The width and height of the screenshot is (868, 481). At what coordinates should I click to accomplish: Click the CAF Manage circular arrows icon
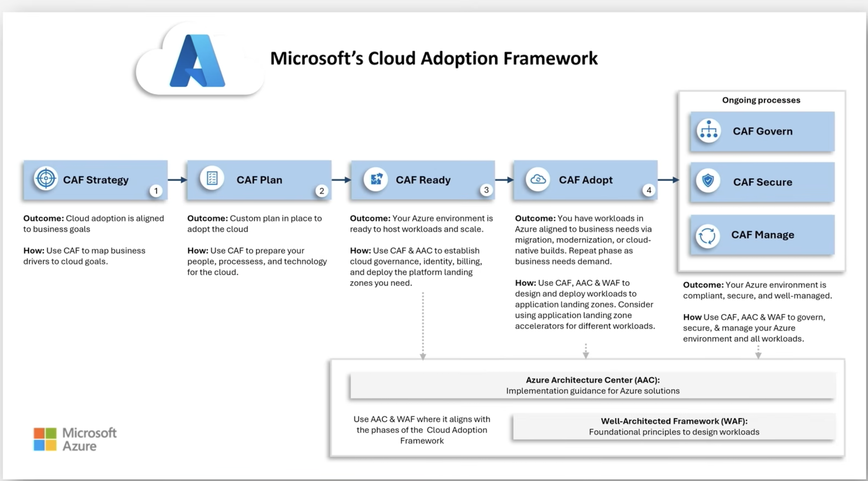(x=707, y=236)
